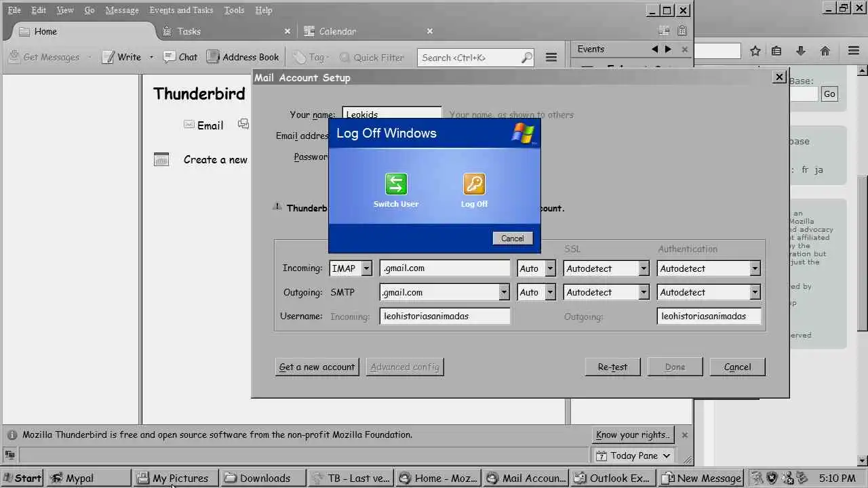The height and width of the screenshot is (488, 868).
Task: Click the Get a new account button
Action: point(317,367)
